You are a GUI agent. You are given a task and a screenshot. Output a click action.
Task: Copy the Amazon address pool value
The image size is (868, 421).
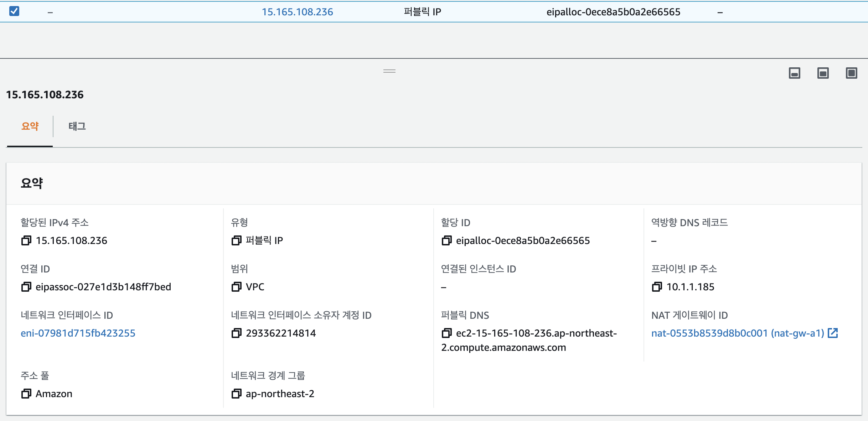pyautogui.click(x=26, y=394)
